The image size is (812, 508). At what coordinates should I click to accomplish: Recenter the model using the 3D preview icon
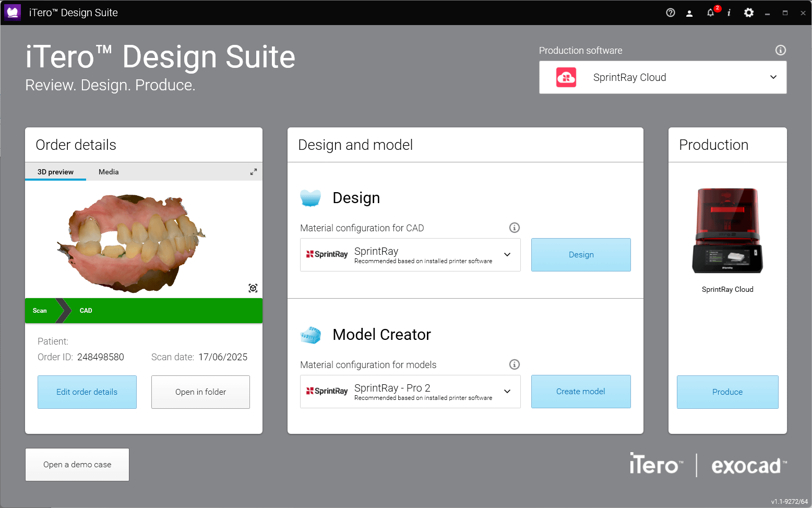click(253, 288)
